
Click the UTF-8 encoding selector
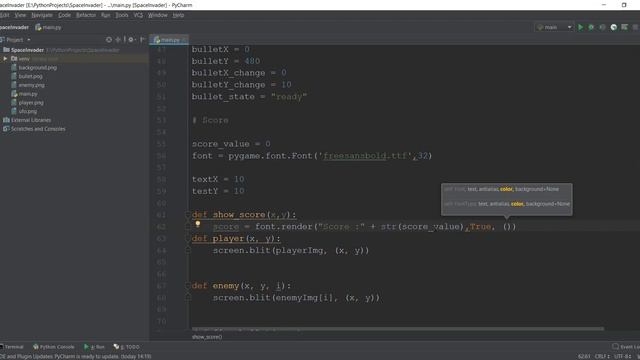[x=623, y=356]
